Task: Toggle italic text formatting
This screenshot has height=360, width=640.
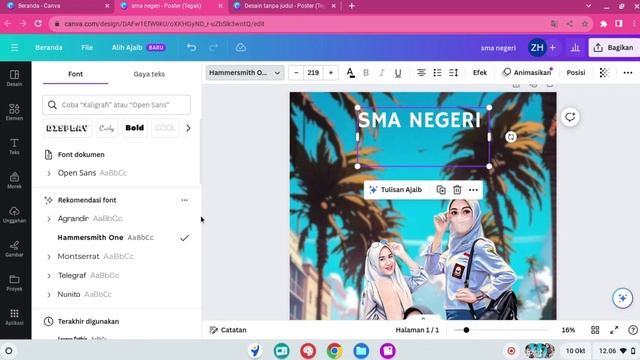Action: coord(382,73)
